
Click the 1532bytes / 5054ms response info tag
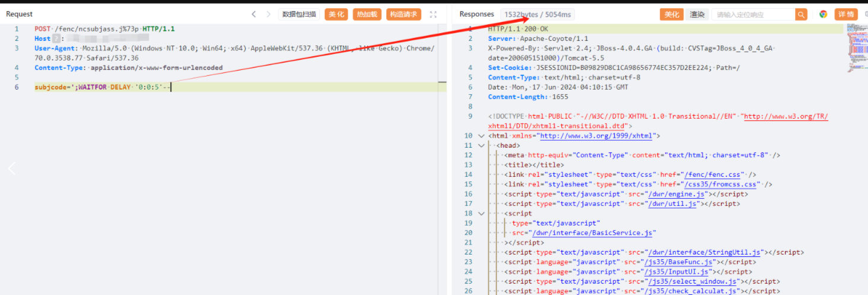click(536, 14)
